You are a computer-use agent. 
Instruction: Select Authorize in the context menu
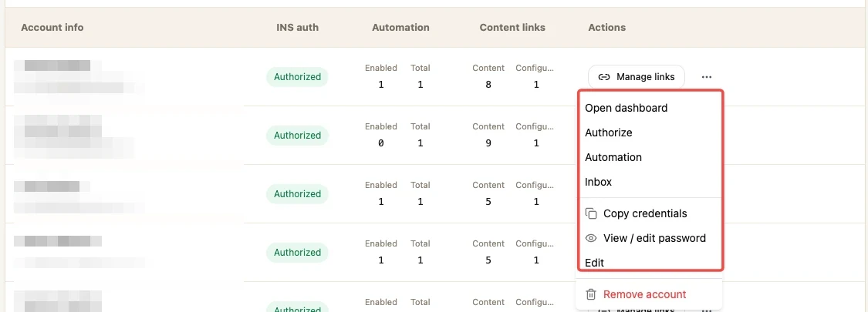[609, 133]
